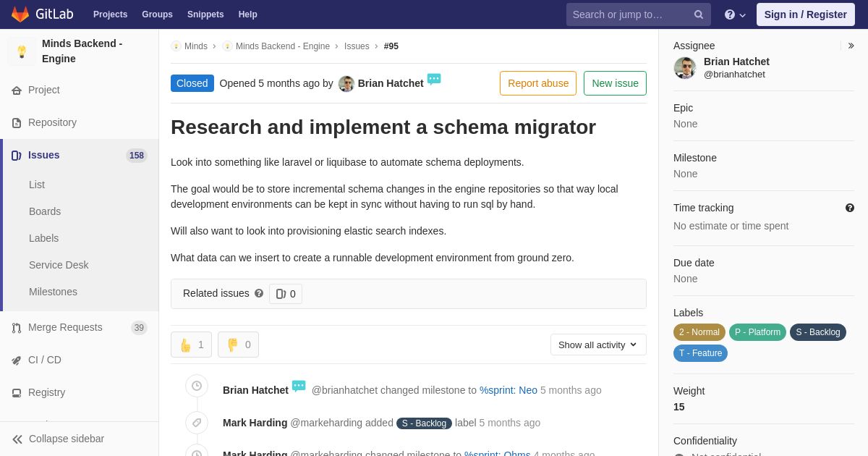
Task: Click Minds Backend - Engine breadcrumb link
Action: 283,46
